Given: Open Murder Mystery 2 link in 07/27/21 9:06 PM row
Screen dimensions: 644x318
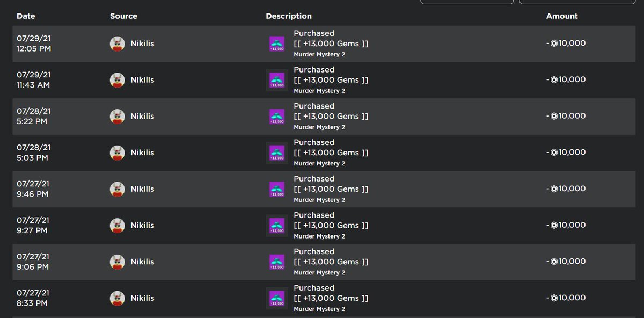Looking at the screenshot, I should point(319,273).
